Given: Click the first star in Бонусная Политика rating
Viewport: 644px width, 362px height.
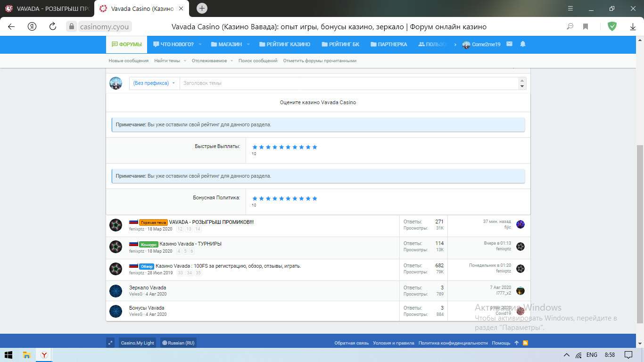Looking at the screenshot, I should (255, 198).
